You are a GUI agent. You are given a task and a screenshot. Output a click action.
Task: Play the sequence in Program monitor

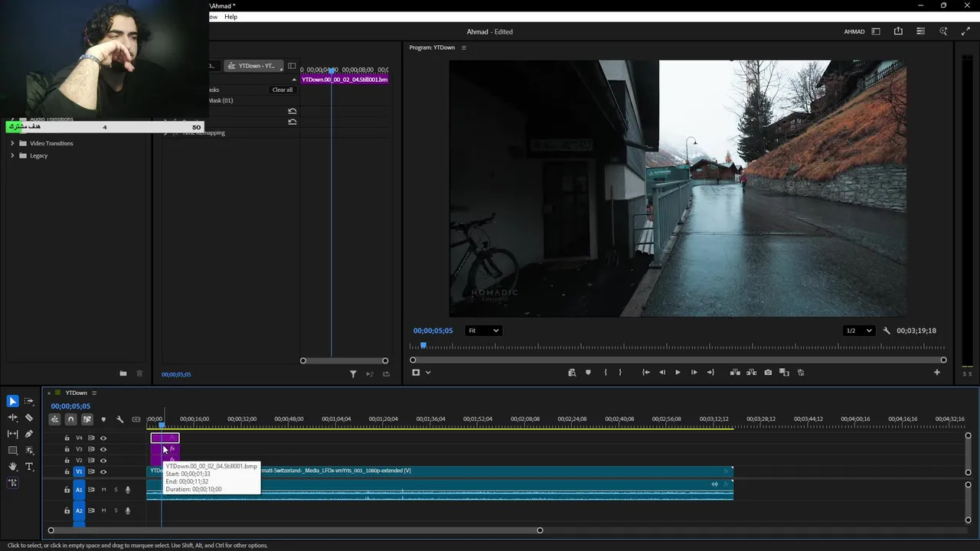[x=678, y=373]
